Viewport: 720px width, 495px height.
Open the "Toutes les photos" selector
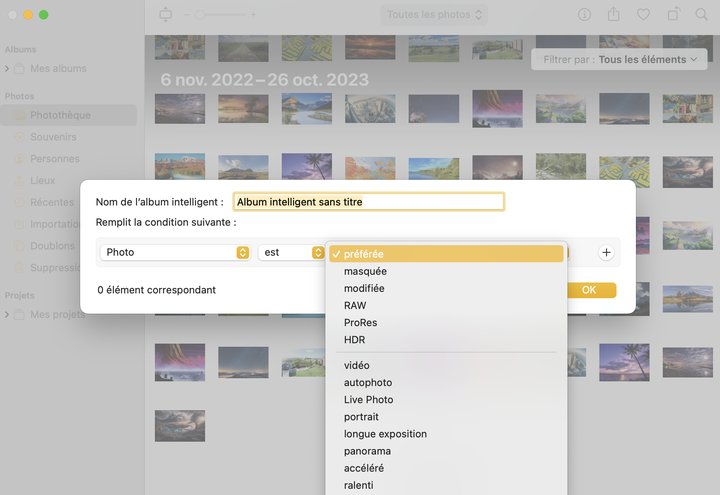point(435,15)
